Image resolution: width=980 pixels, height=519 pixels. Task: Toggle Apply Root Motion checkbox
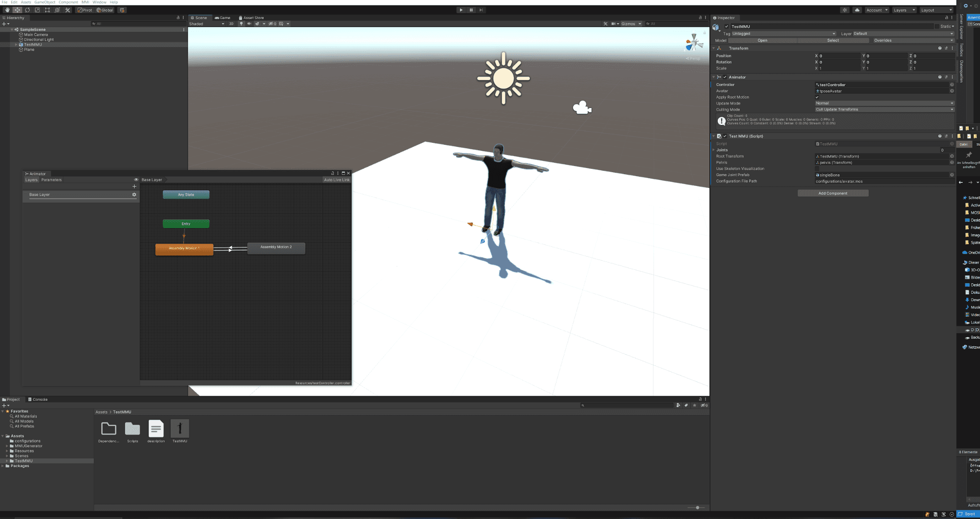tap(817, 97)
